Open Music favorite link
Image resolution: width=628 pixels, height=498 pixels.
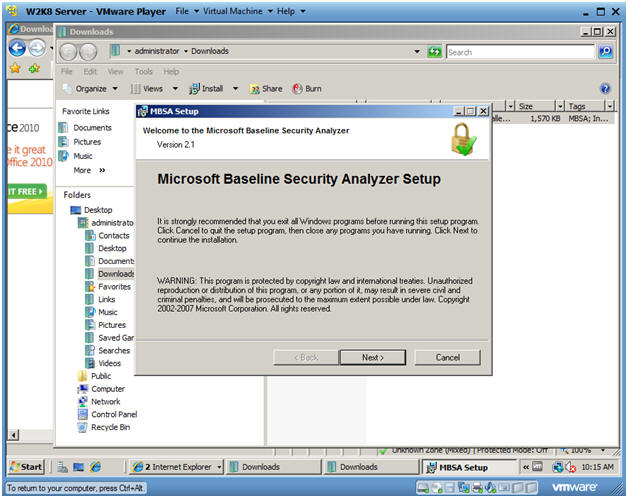83,156
